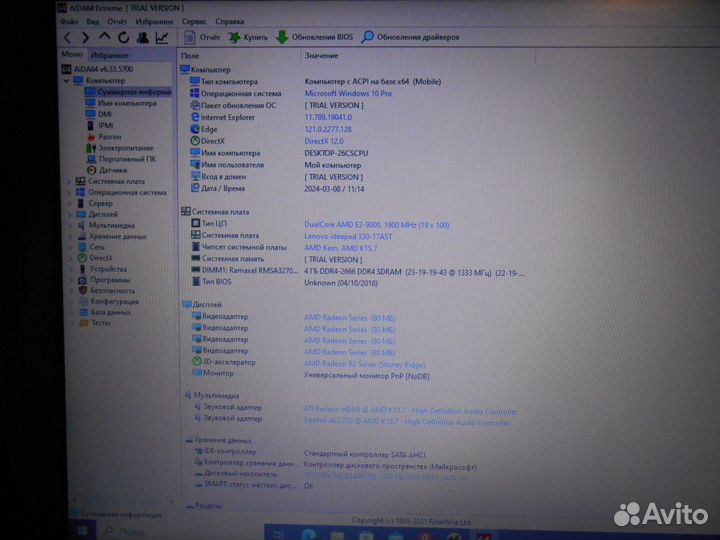
Task: Refresh the report with Refresh icon
Action: click(x=123, y=38)
